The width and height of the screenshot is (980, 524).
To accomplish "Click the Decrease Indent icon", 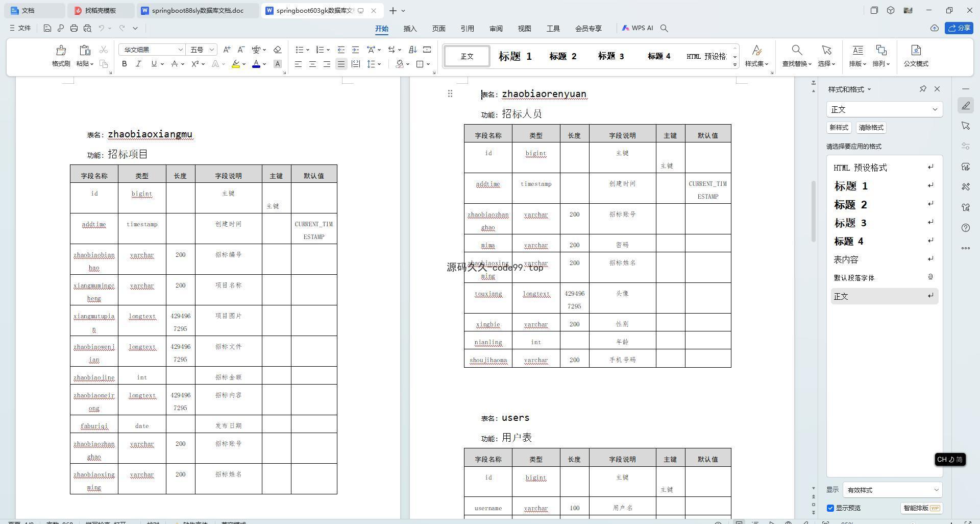I will (x=341, y=50).
